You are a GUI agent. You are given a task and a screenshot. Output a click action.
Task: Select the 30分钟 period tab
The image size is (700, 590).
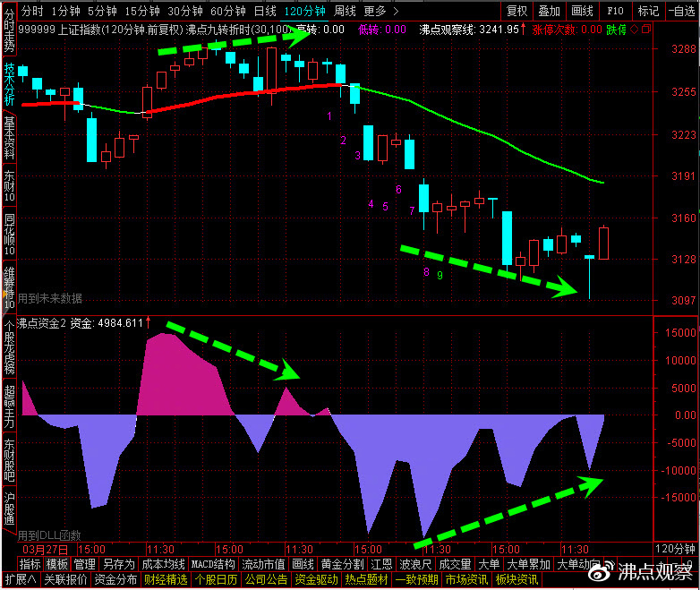click(x=184, y=11)
